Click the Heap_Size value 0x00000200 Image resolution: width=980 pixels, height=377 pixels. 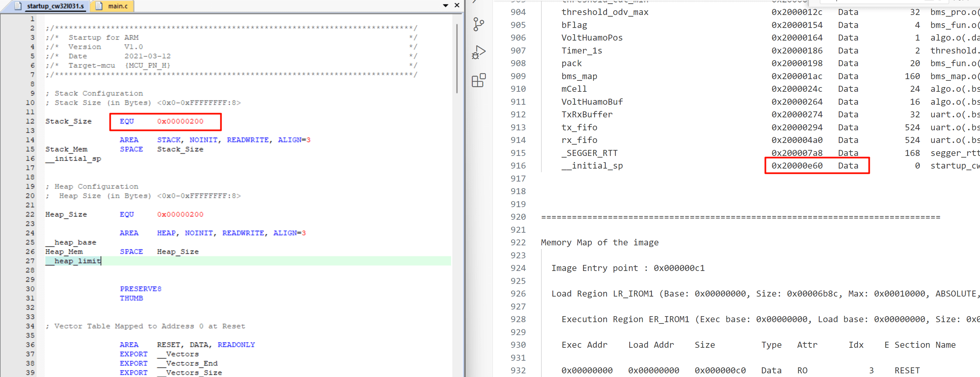tap(180, 214)
